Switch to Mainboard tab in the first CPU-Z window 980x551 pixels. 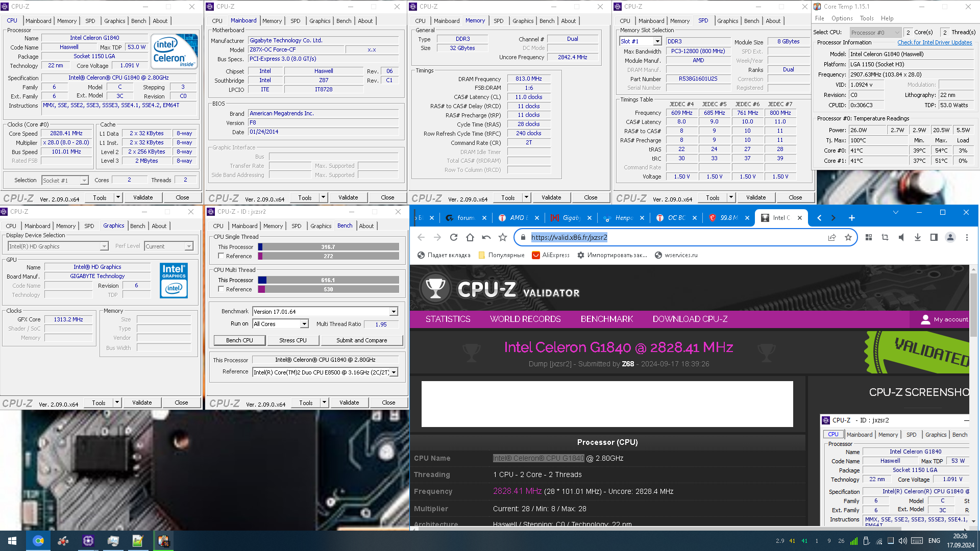pos(38,21)
